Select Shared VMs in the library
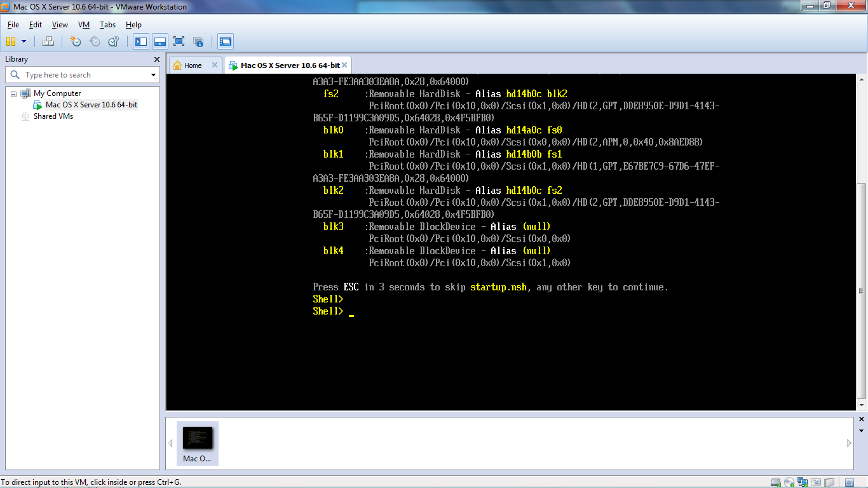Screen dimensions: 868x488 pyautogui.click(x=53, y=116)
